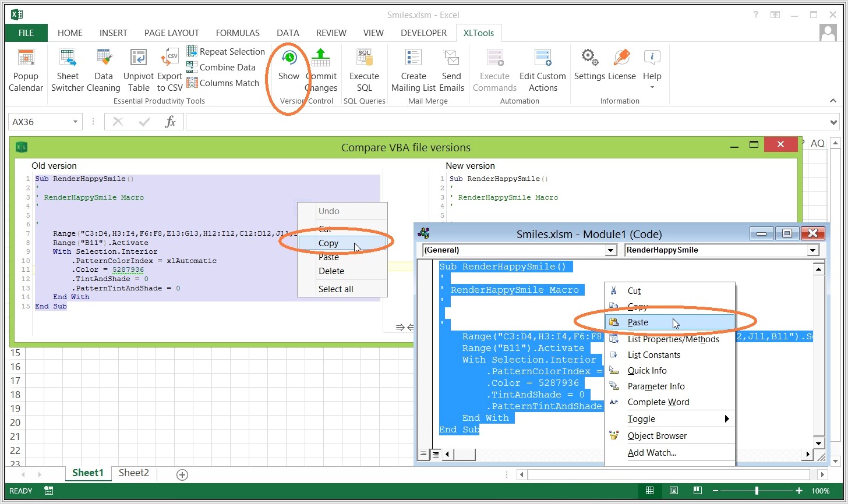Choose Select all in context menu
This screenshot has height=504, width=848.
click(x=342, y=289)
